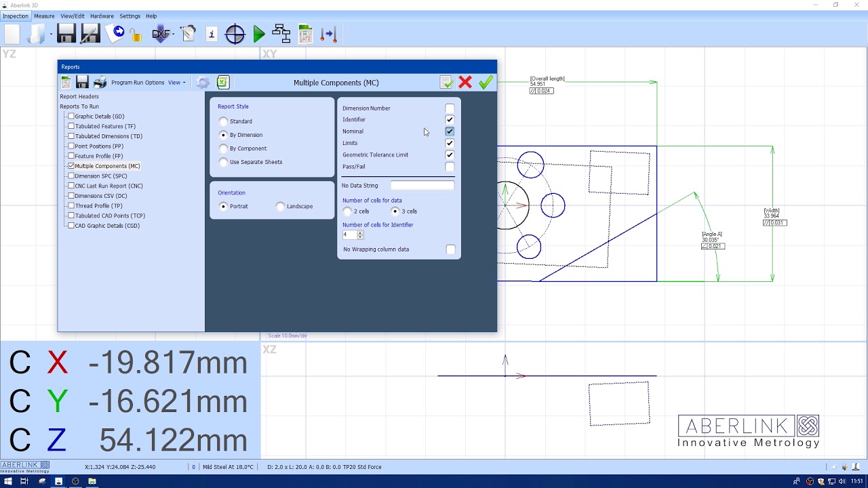Check Dimensions CSV (DC) report
868x488 pixels.
71,196
